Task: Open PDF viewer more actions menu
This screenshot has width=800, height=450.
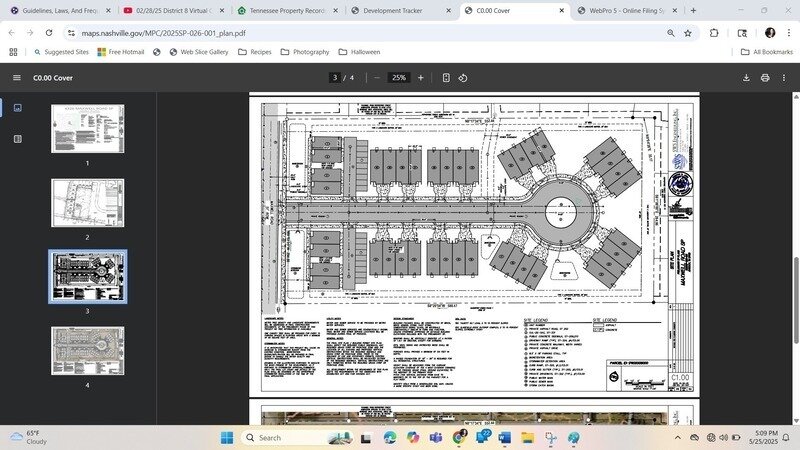Action: coord(784,77)
